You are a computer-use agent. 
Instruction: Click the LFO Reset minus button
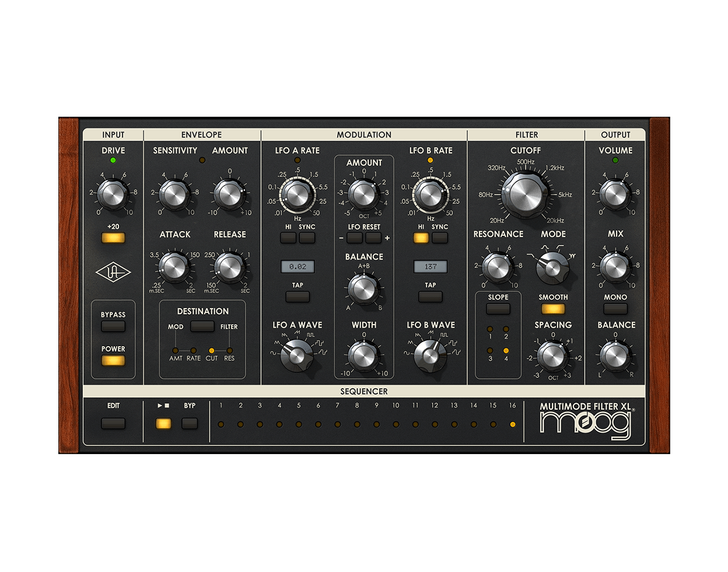click(355, 238)
